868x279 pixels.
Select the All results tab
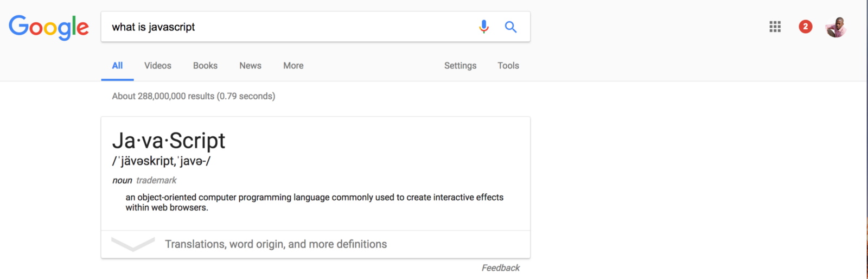click(x=117, y=66)
